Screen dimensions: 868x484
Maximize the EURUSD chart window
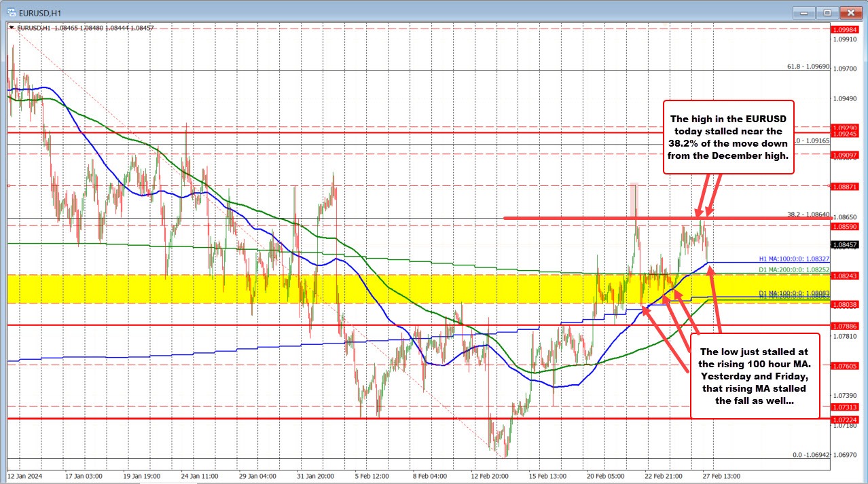[x=827, y=12]
